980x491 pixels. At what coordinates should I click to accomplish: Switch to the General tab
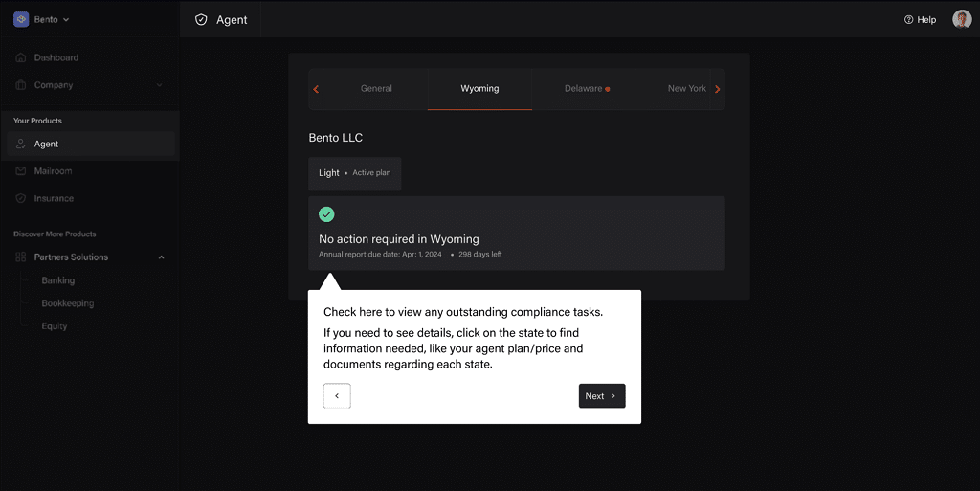pyautogui.click(x=376, y=89)
